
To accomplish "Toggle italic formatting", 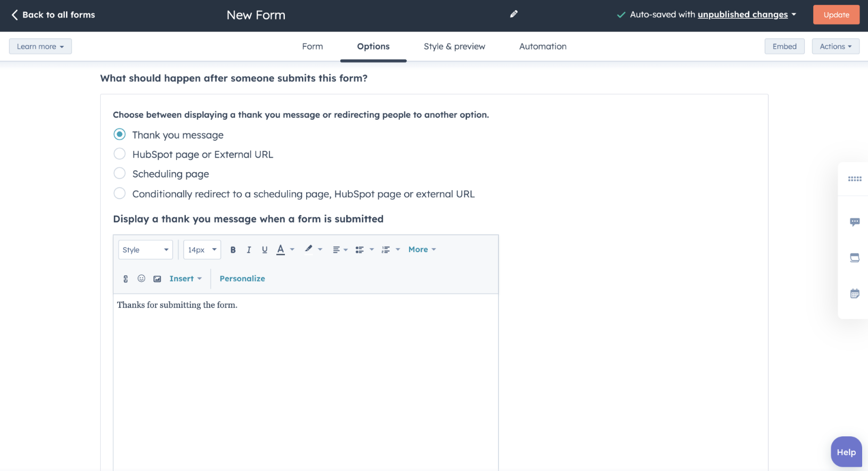I will 249,250.
